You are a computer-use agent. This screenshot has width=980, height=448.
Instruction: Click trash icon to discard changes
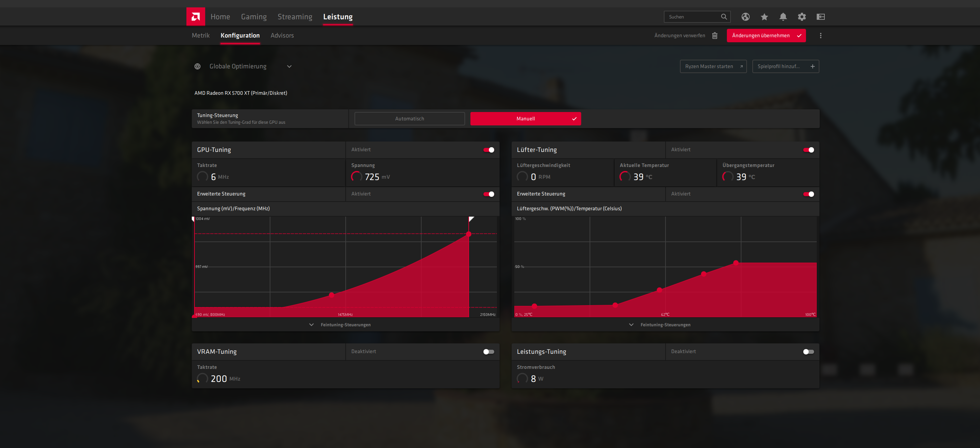(x=715, y=36)
